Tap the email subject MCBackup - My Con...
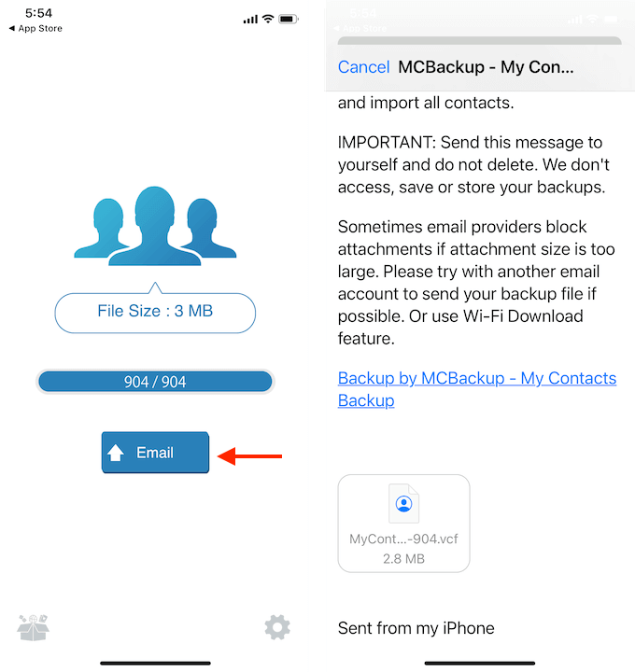This screenshot has height=672, width=635. pyautogui.click(x=486, y=67)
